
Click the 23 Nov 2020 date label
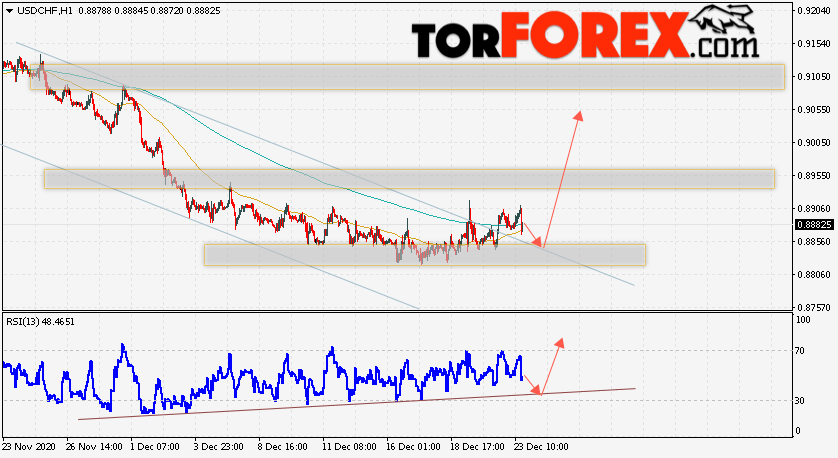click(x=29, y=447)
